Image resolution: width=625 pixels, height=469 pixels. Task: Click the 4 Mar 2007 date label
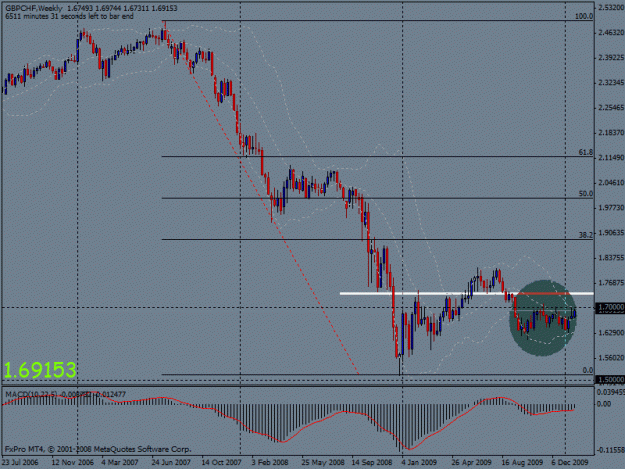pos(120,462)
